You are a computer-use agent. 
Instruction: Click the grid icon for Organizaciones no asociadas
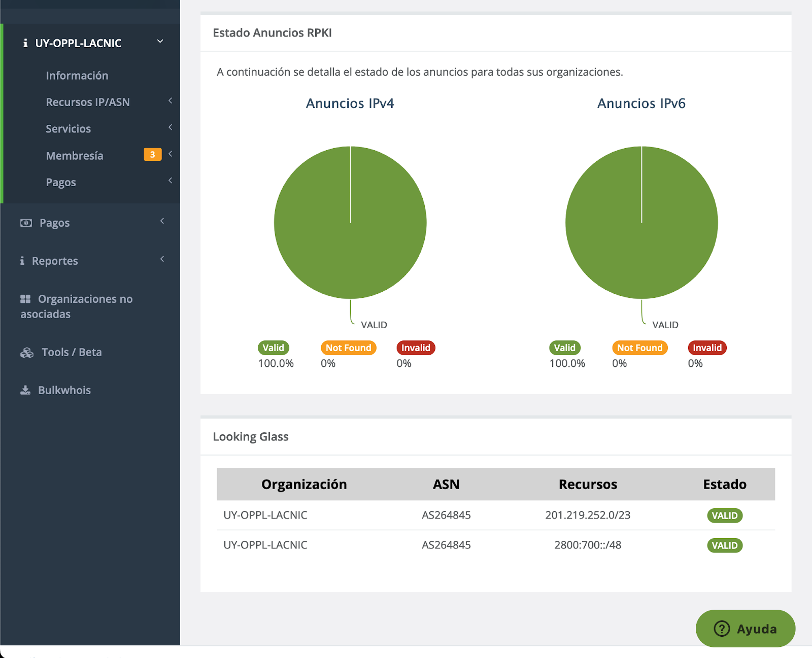click(25, 299)
